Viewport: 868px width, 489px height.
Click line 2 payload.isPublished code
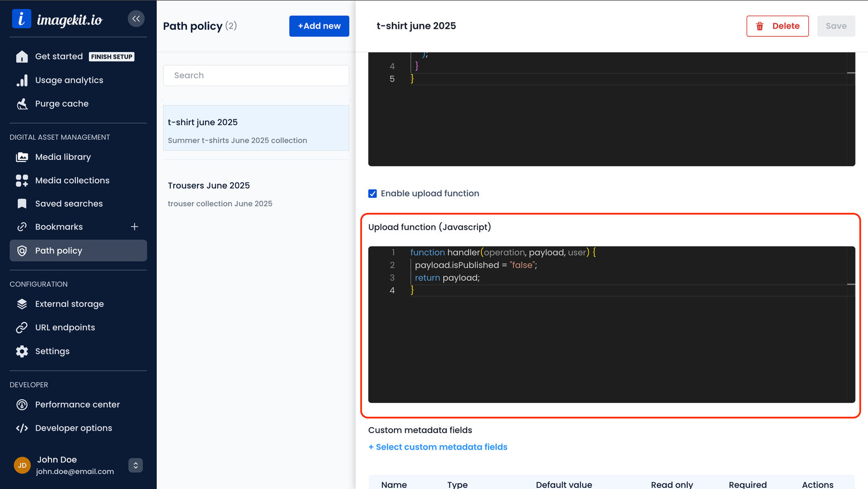(x=476, y=265)
